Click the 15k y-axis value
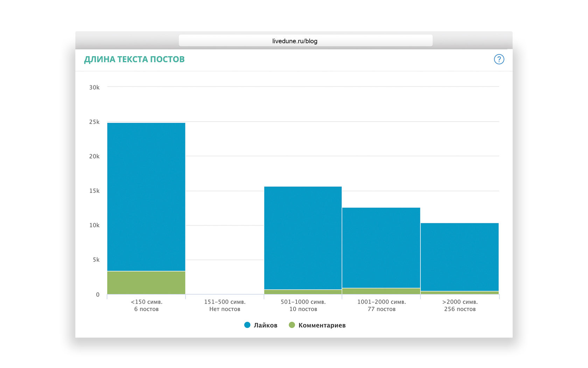The width and height of the screenshot is (588, 368). point(94,191)
